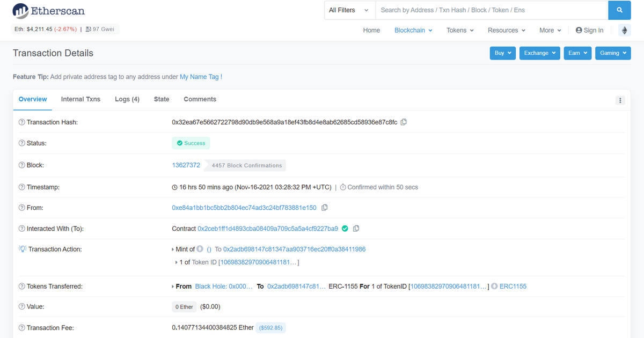Open the Buy dropdown button

tap(503, 53)
